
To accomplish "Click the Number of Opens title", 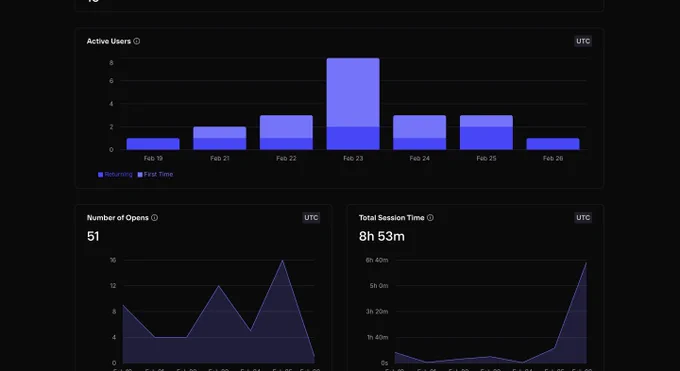I will point(118,218).
